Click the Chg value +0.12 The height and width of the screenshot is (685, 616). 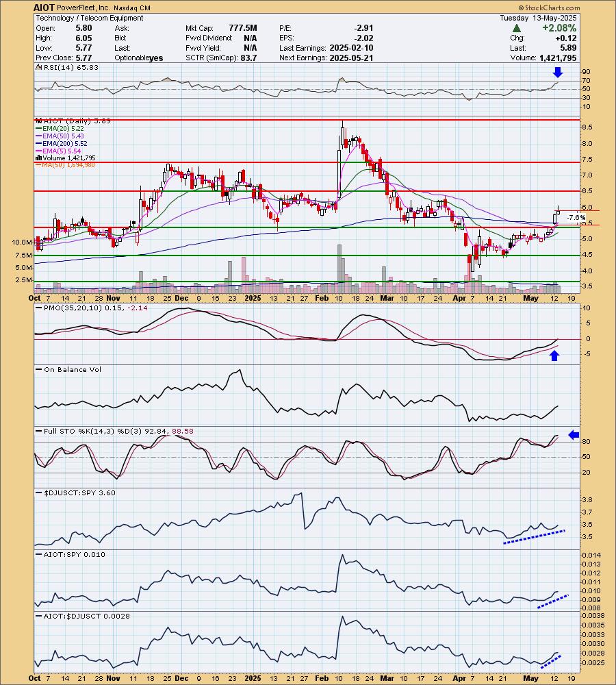pyautogui.click(x=567, y=38)
